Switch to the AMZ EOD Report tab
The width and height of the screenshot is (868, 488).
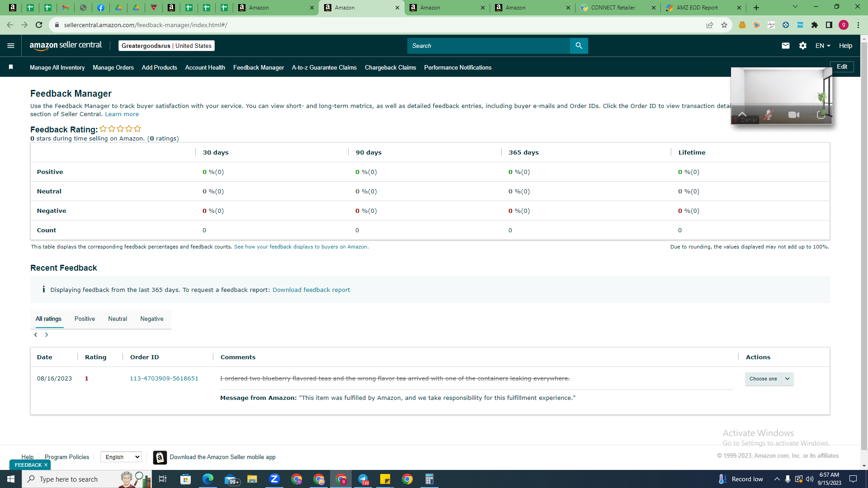[703, 8]
